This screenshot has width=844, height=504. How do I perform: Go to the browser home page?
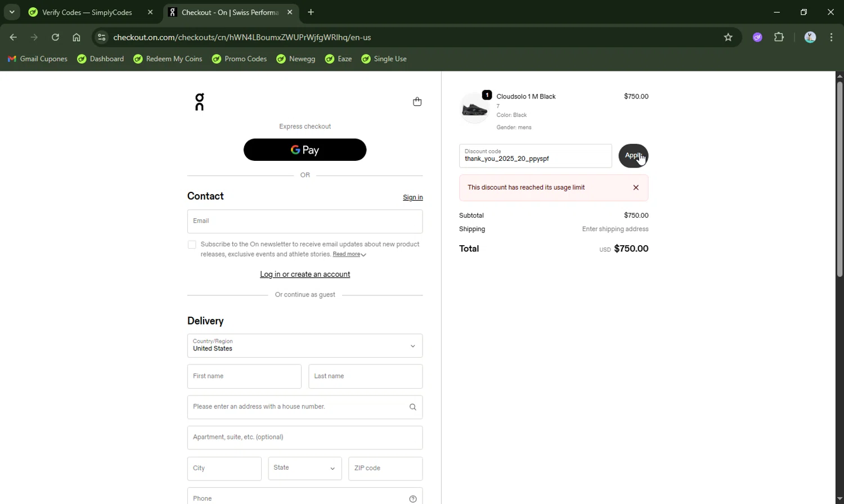(77, 38)
